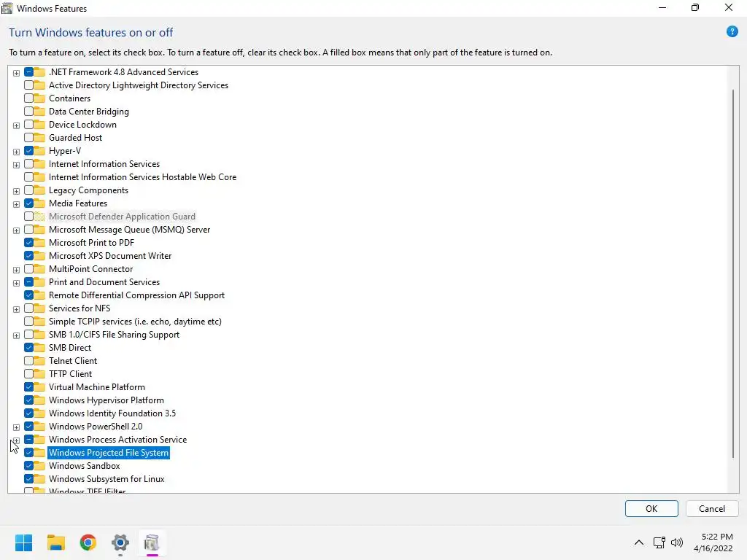Screen dimensions: 747x560
Task: Expand the Legacy Components node
Action: pyautogui.click(x=16, y=191)
